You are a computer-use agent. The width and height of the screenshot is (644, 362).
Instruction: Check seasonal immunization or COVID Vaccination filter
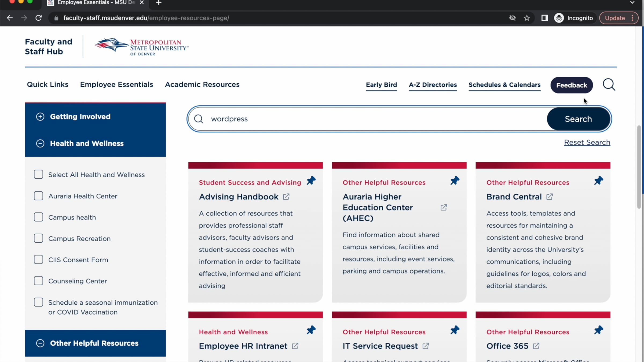click(x=38, y=302)
